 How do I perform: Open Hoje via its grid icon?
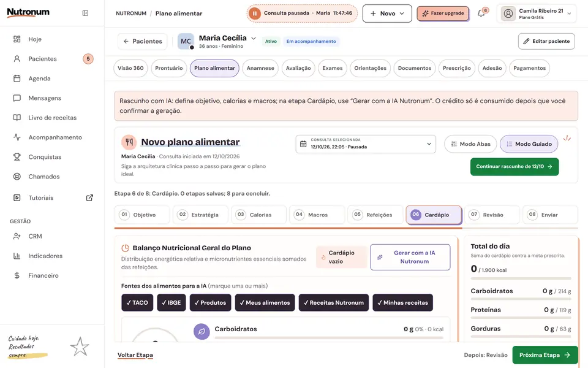click(17, 39)
